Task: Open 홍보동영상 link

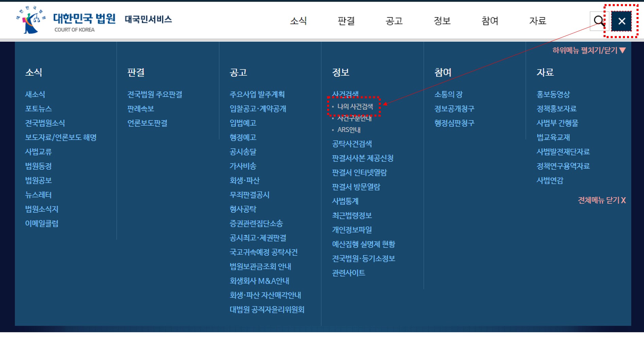Action: pos(553,95)
